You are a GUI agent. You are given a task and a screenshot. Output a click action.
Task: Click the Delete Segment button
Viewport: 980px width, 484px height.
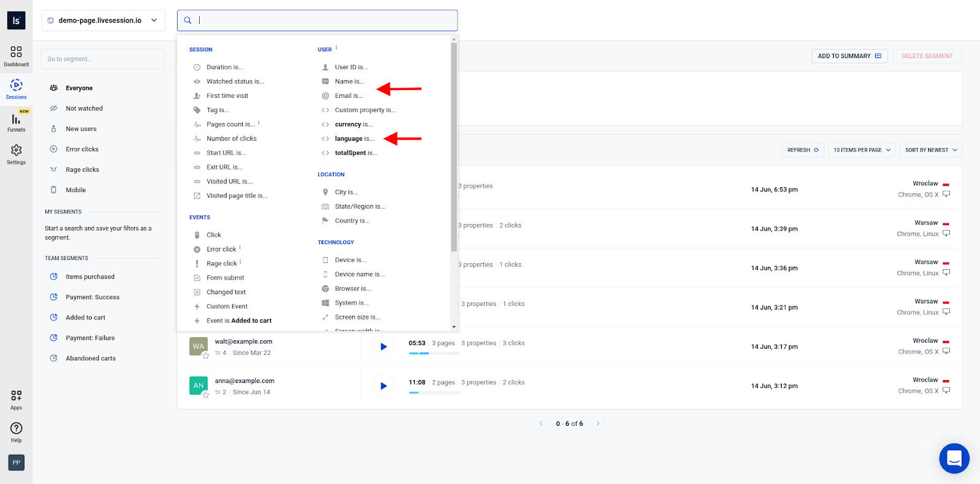[x=927, y=56]
